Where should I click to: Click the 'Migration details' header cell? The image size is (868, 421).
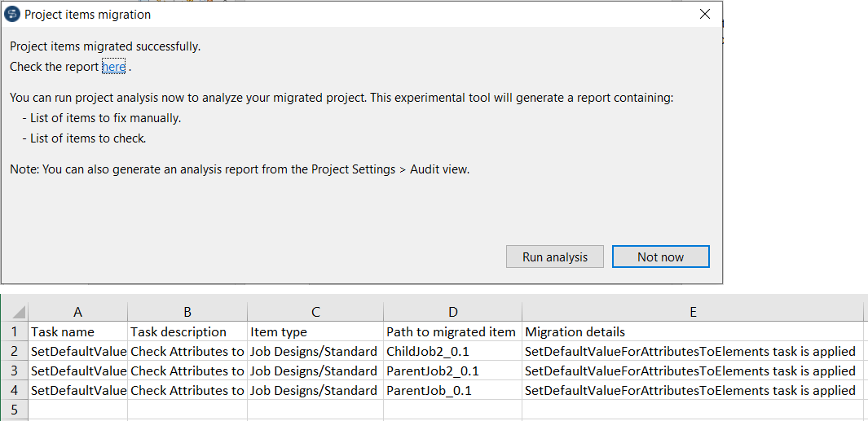pos(693,331)
